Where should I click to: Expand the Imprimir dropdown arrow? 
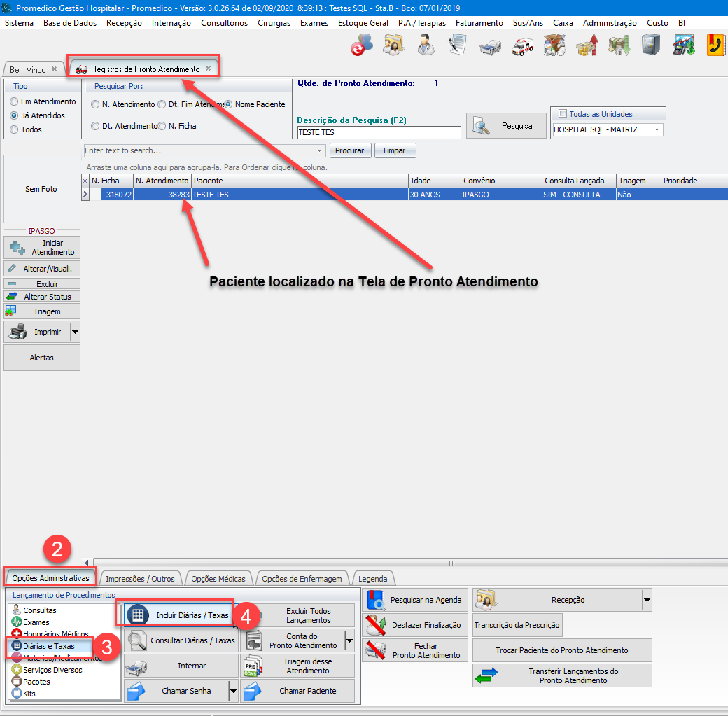75,332
